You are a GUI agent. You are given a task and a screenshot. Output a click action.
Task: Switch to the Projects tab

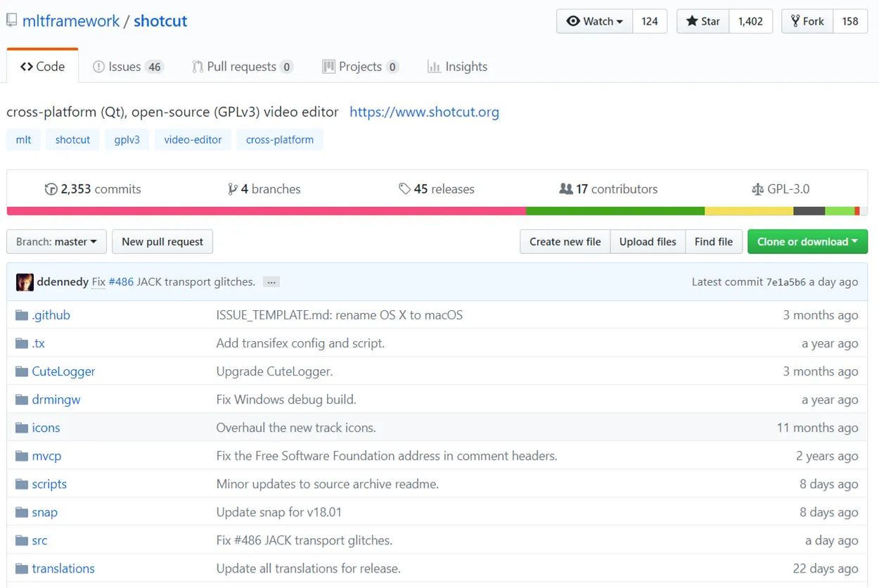click(x=360, y=67)
